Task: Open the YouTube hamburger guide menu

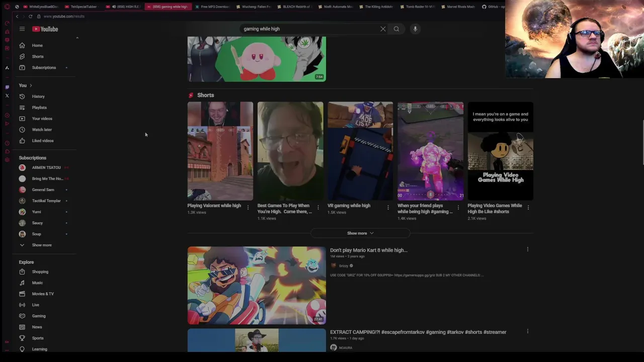Action: coord(22,29)
